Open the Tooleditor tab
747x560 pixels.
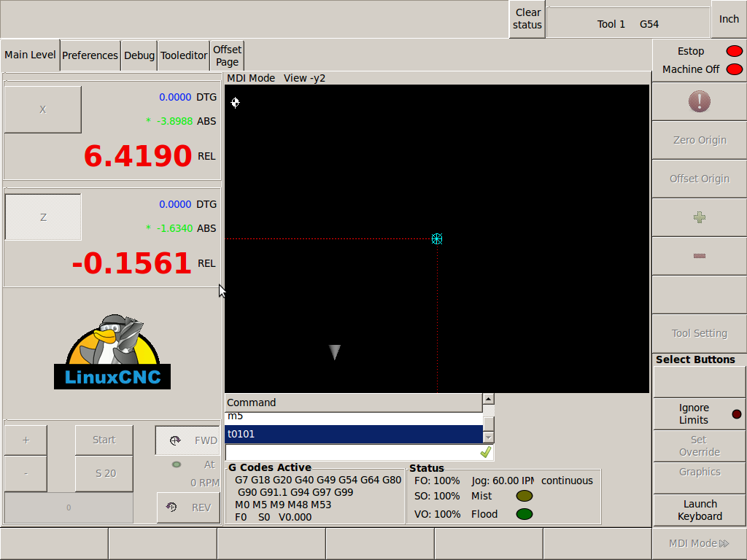click(184, 55)
